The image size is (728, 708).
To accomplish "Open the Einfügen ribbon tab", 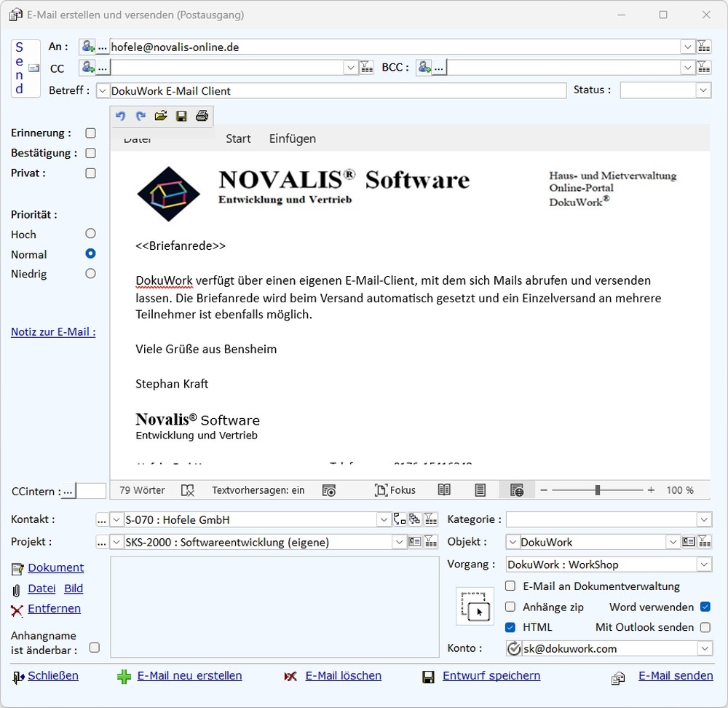I will click(x=293, y=138).
